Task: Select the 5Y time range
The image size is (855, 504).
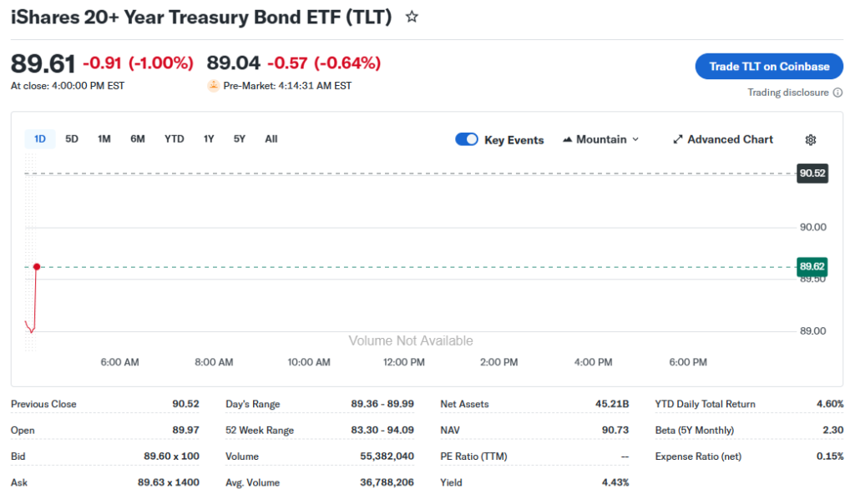Action: coord(240,139)
